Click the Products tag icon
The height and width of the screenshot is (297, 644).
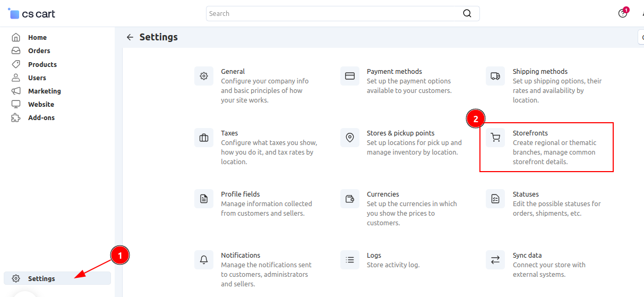16,64
